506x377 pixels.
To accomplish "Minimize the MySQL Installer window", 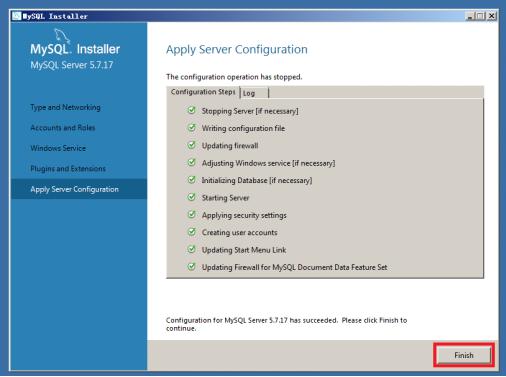I will click(470, 16).
